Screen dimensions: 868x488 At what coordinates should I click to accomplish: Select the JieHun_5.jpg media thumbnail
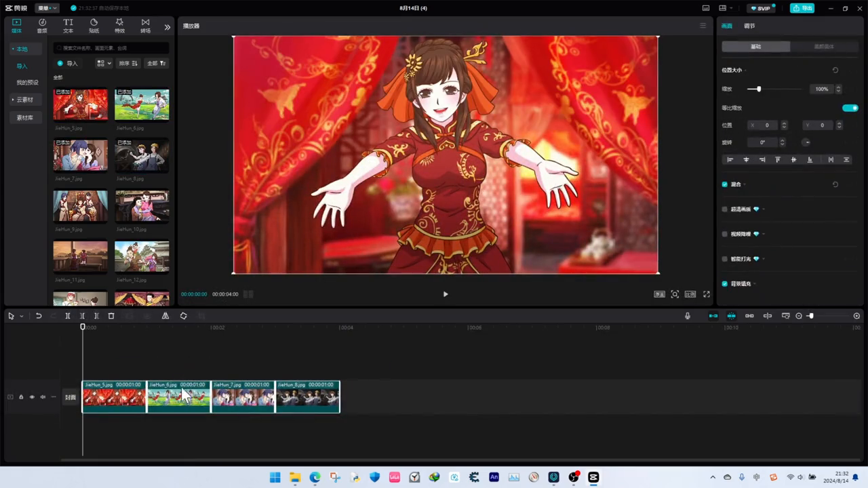point(80,104)
